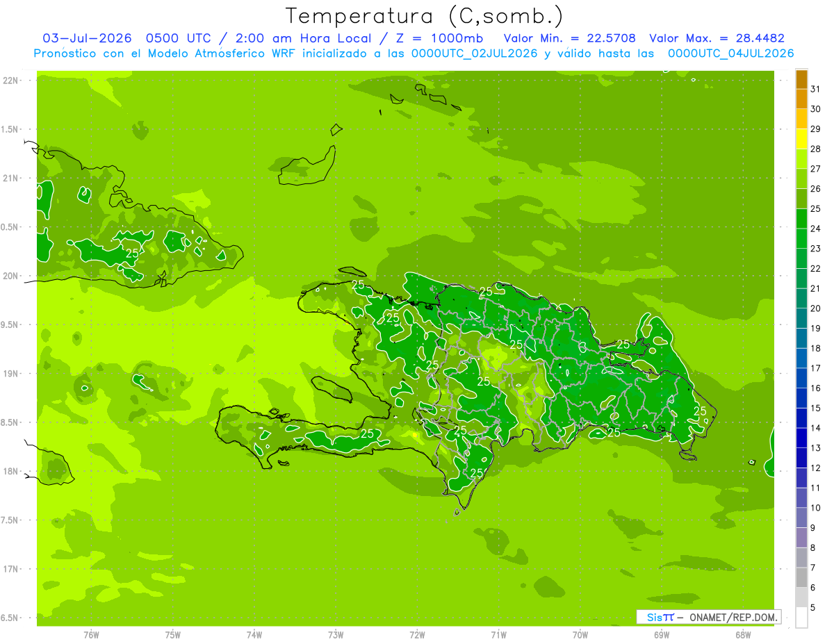Click the 71W longitude axis label
The image size is (834, 644).
tap(498, 635)
